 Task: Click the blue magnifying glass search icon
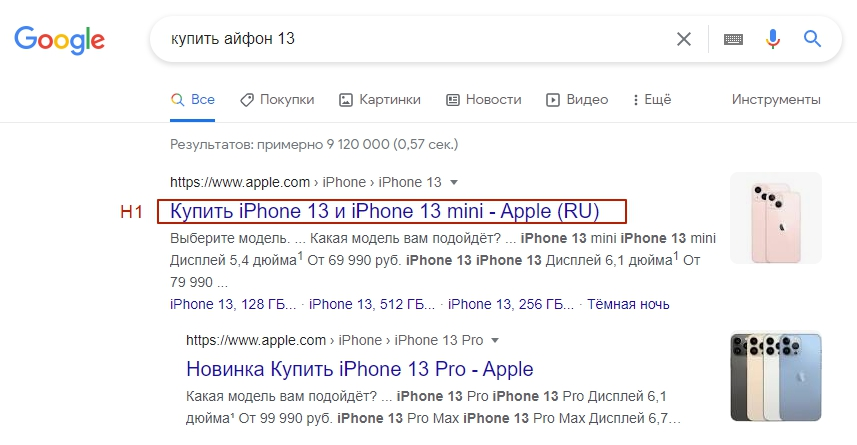812,40
